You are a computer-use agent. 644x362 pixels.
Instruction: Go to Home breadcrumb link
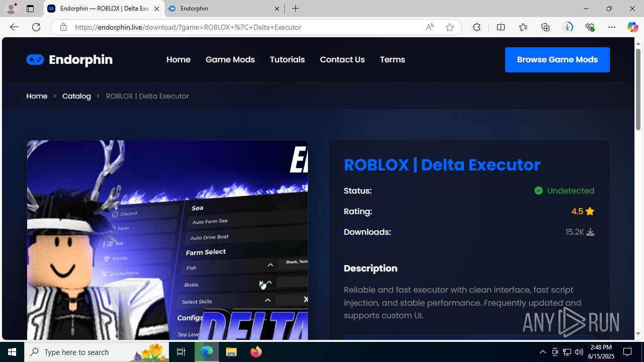point(37,96)
